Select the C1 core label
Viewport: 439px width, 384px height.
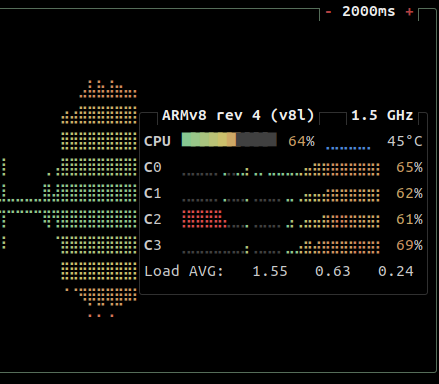(x=153, y=193)
